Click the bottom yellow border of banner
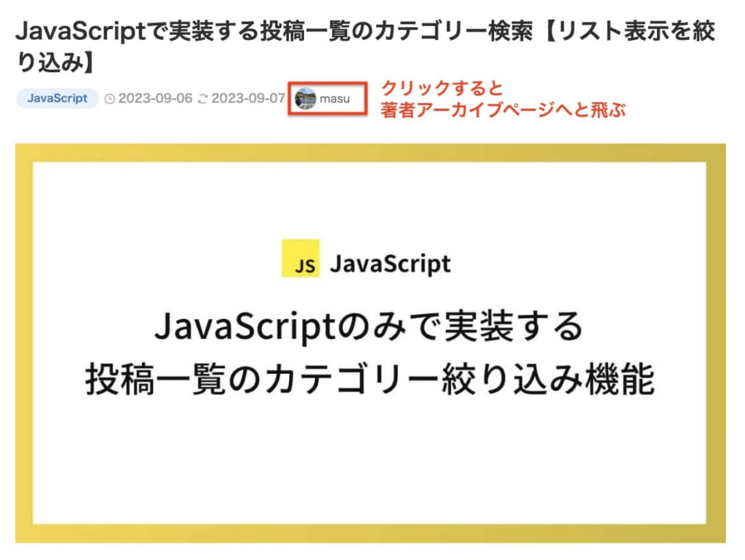The width and height of the screenshot is (745, 560). click(x=370, y=534)
